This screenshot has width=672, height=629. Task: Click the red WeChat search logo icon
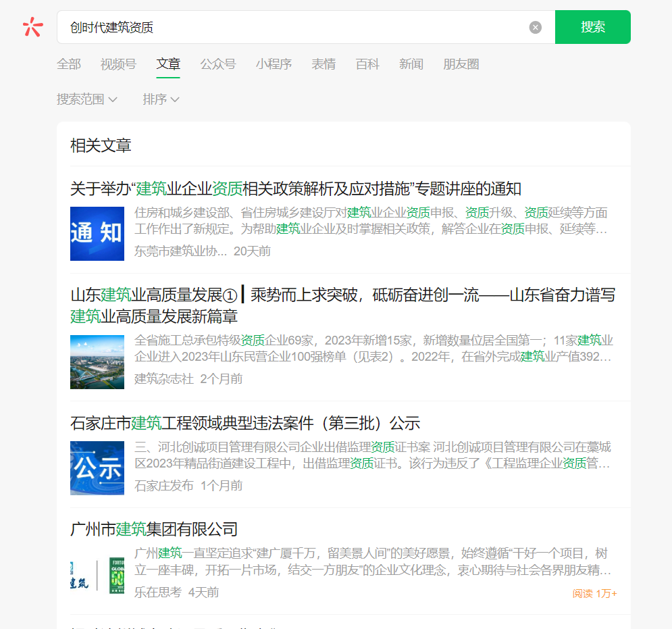(x=33, y=27)
